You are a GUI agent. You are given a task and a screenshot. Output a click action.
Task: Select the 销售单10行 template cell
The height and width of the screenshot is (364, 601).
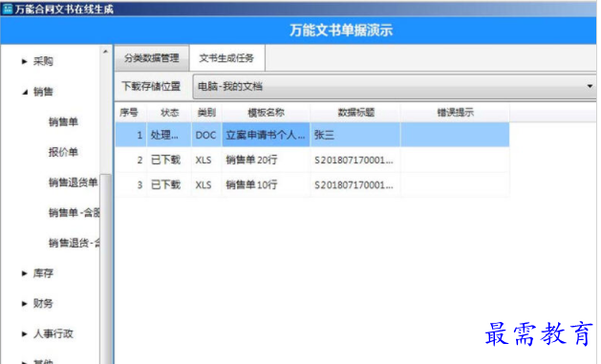pos(266,185)
